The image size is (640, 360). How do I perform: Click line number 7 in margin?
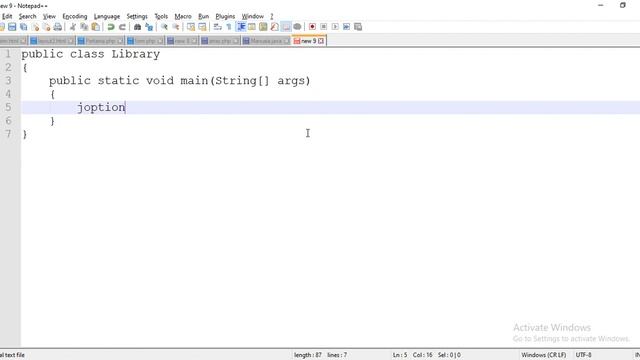pos(8,134)
